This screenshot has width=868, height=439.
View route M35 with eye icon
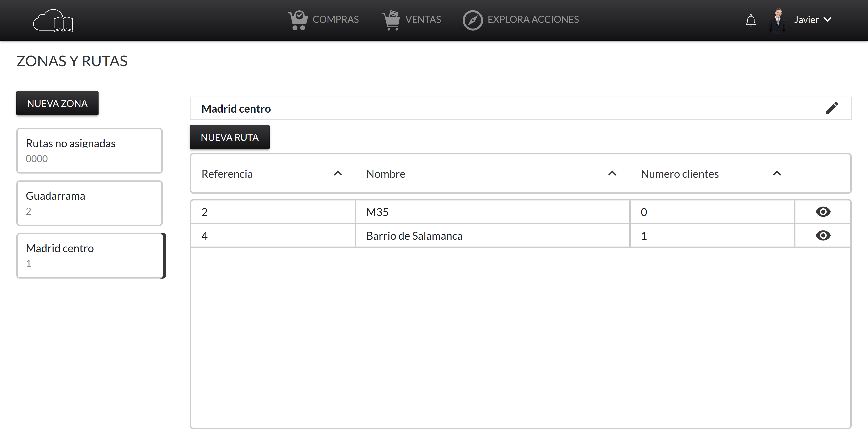[x=823, y=212]
